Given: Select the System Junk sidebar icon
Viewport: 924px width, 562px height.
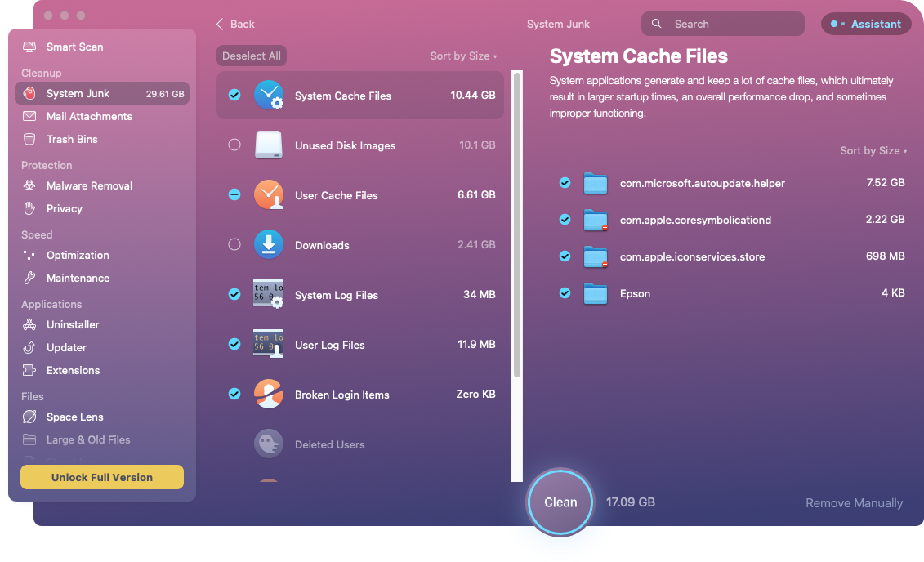Looking at the screenshot, I should (29, 93).
